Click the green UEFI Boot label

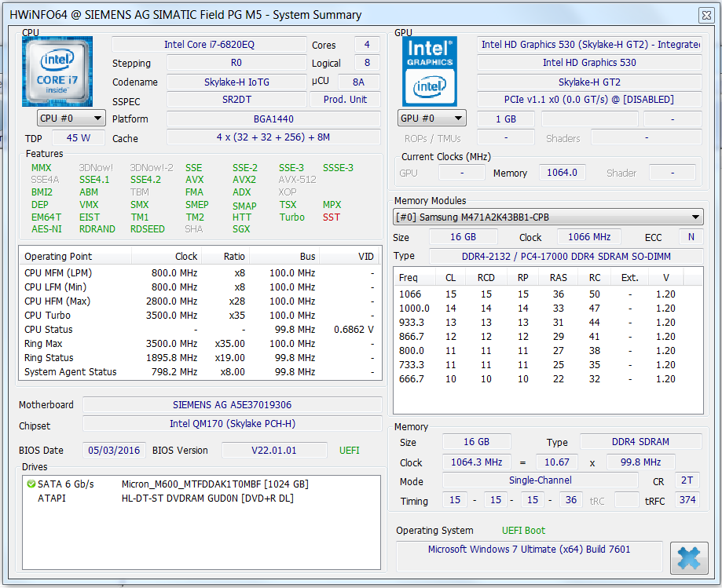click(x=523, y=531)
